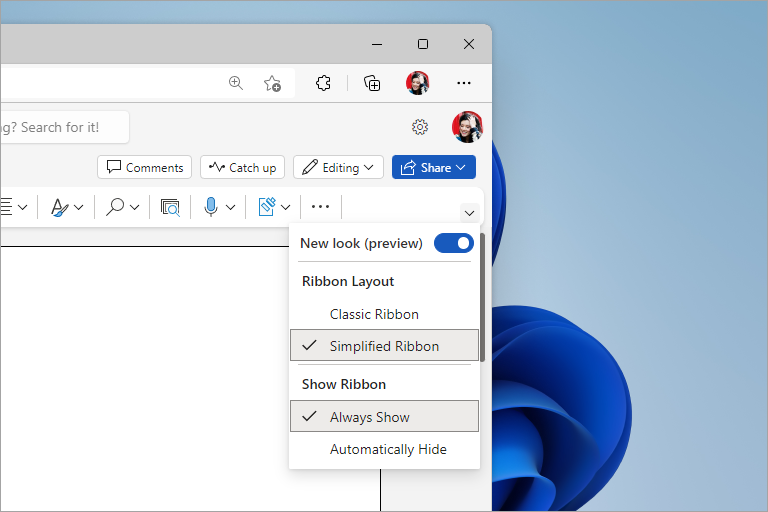Open the Comments pane button
The height and width of the screenshot is (512, 768).
[144, 168]
